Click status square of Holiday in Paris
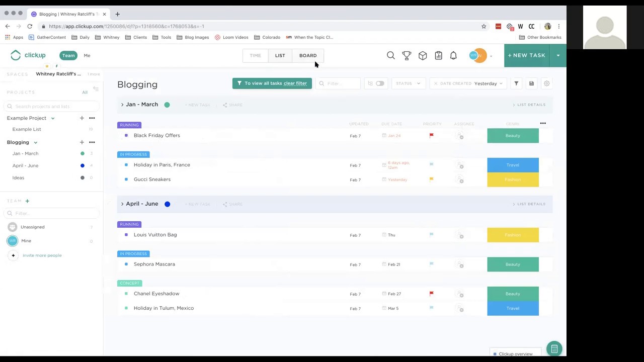This screenshot has width=644, height=362. 126,165
